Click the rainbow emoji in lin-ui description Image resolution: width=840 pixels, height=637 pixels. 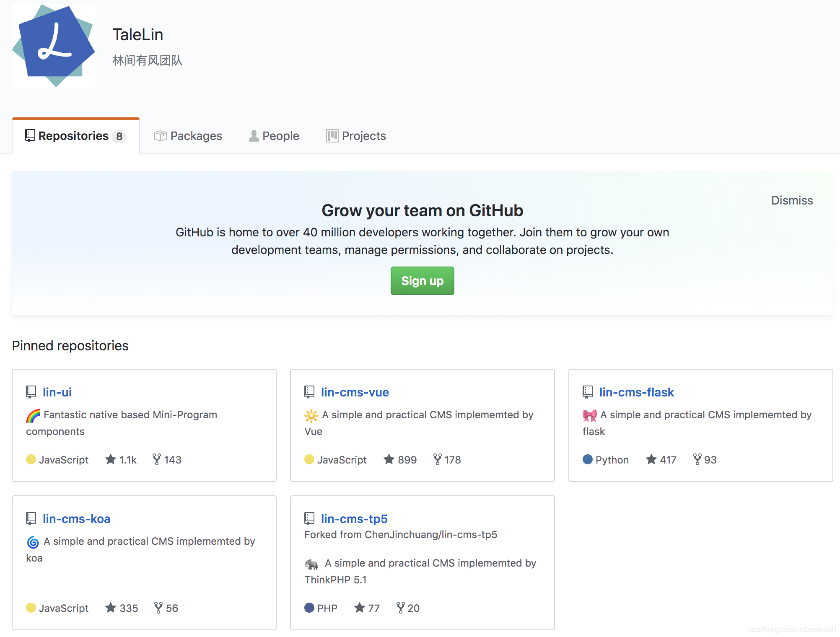pyautogui.click(x=33, y=415)
